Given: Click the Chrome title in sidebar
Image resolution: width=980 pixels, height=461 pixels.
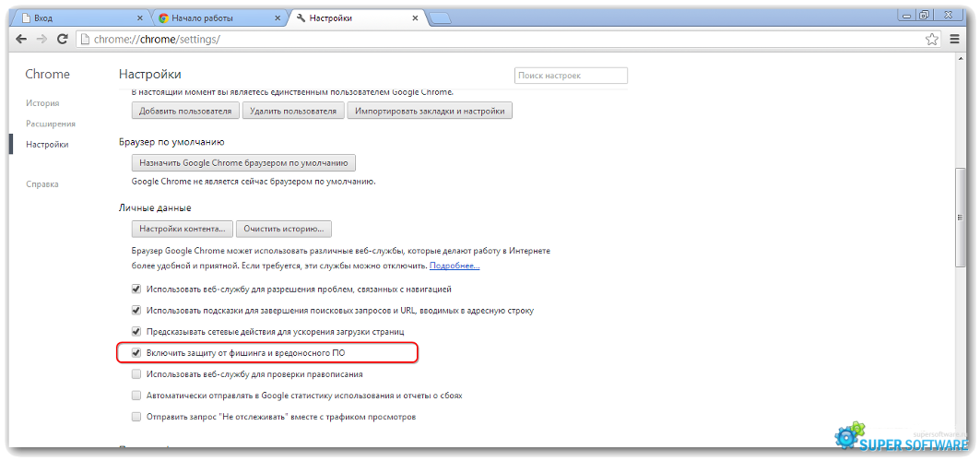Looking at the screenshot, I should [48, 75].
